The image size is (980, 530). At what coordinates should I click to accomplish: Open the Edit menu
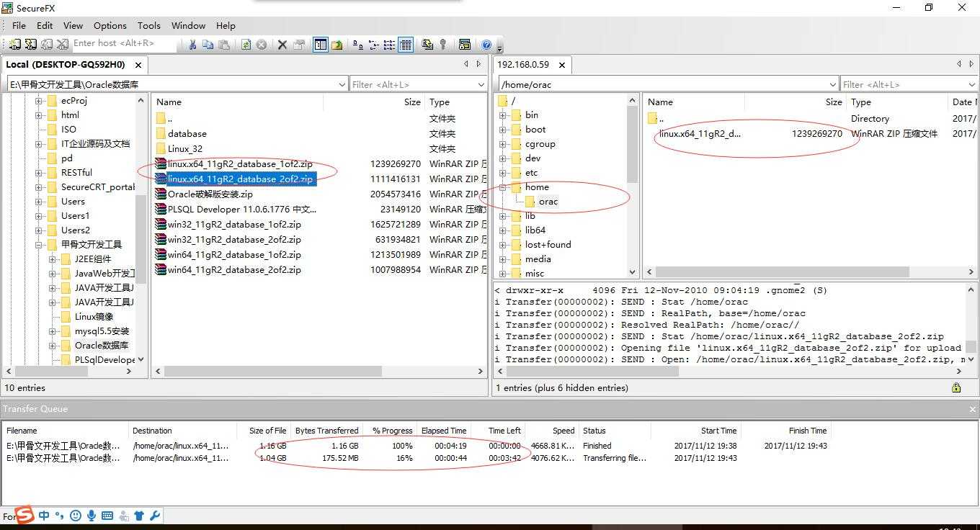[45, 25]
